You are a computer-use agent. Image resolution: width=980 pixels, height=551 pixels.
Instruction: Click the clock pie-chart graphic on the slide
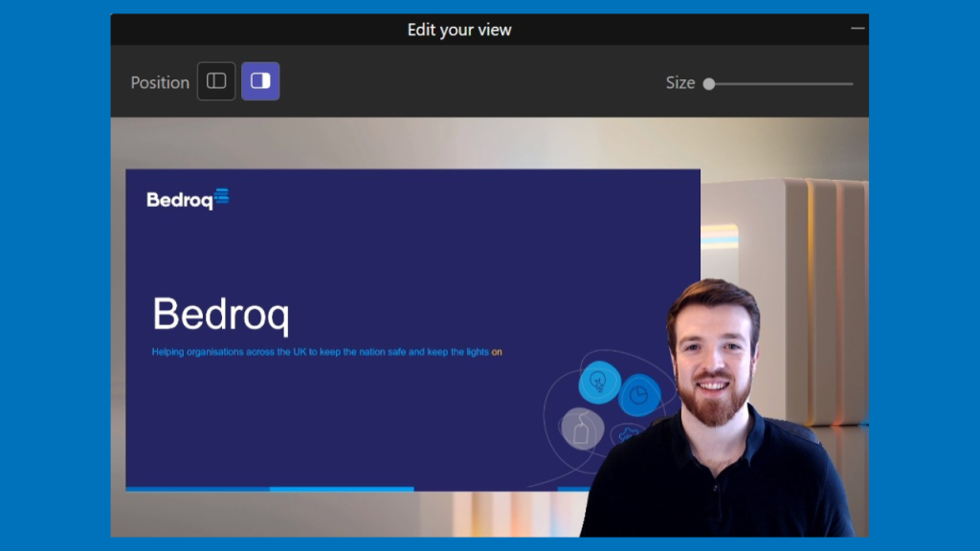pos(637,394)
